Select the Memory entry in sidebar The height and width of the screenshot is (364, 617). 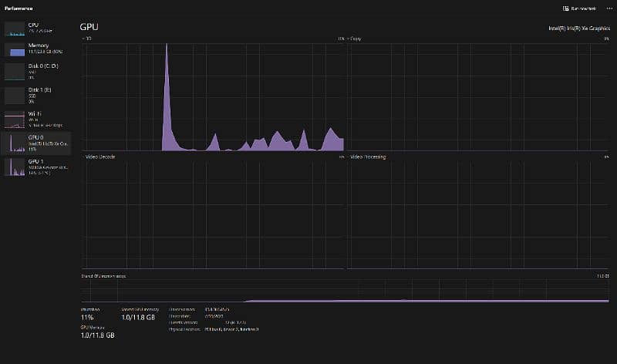tap(39, 45)
